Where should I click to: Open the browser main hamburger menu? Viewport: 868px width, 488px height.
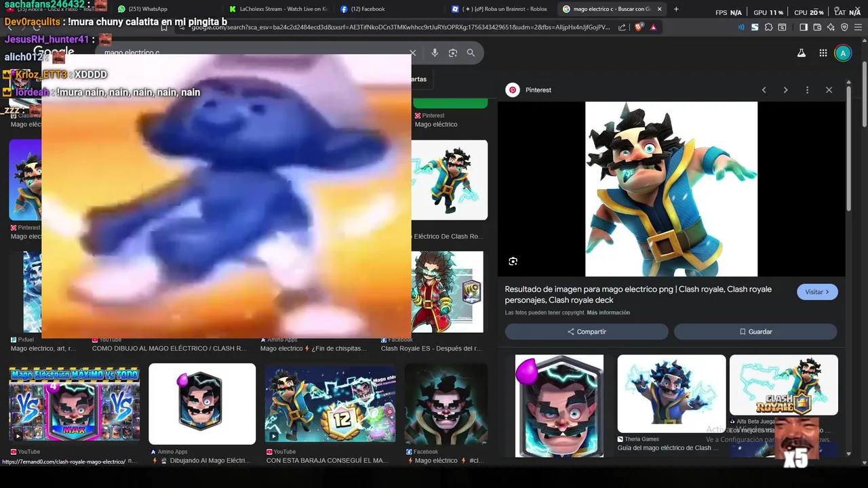[x=859, y=28]
